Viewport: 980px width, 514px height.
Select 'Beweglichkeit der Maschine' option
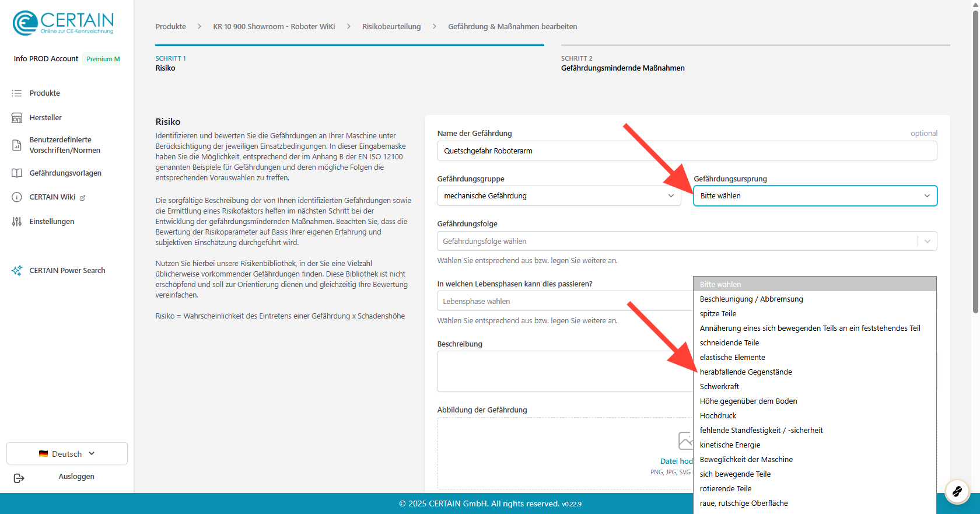[815, 459]
